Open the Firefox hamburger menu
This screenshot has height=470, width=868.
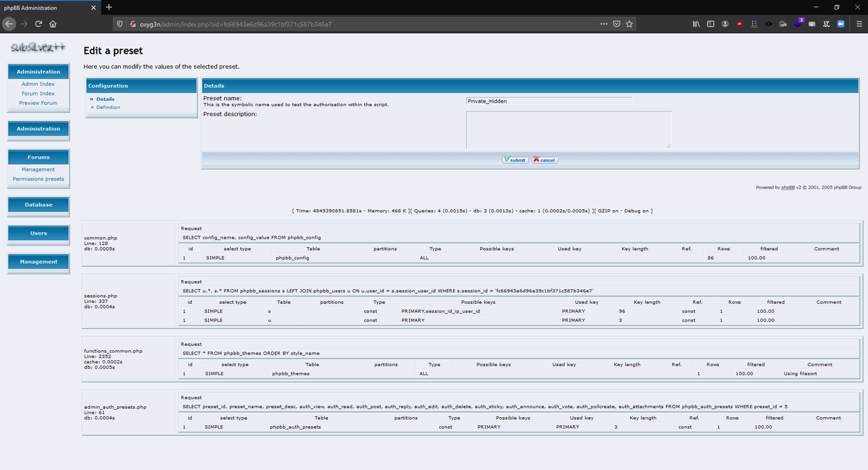click(x=859, y=23)
